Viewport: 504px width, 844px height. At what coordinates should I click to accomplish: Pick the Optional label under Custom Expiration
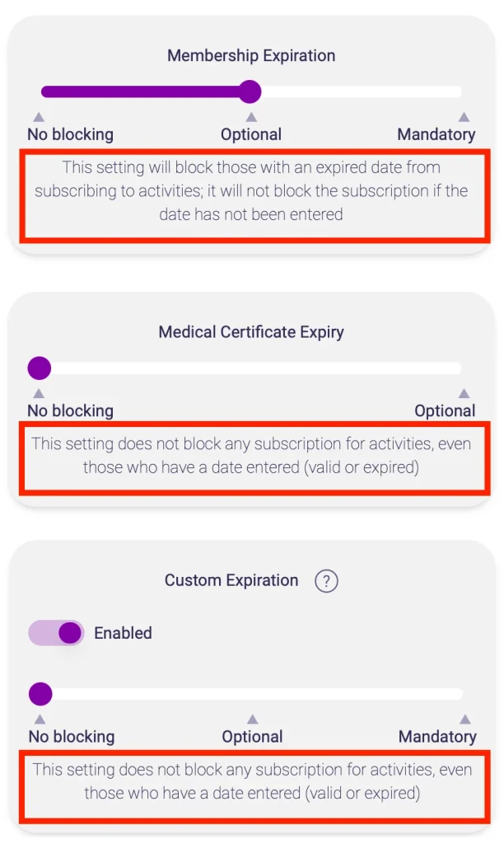click(x=252, y=737)
